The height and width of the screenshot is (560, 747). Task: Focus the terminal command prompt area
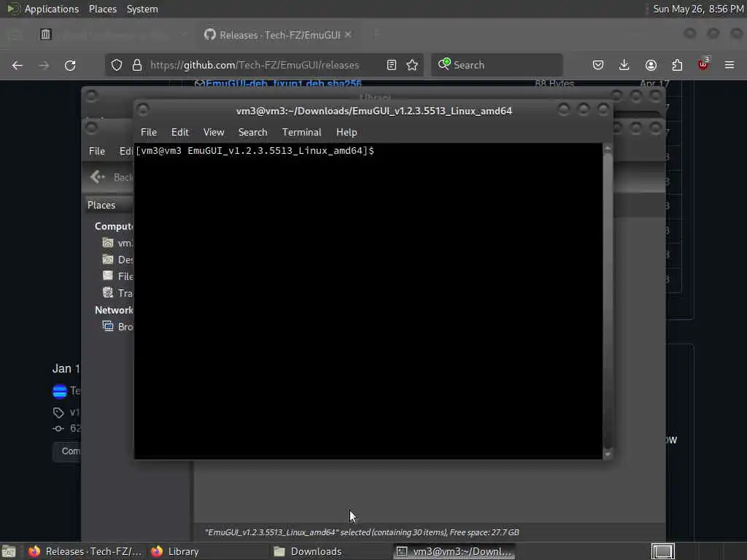coord(368,301)
